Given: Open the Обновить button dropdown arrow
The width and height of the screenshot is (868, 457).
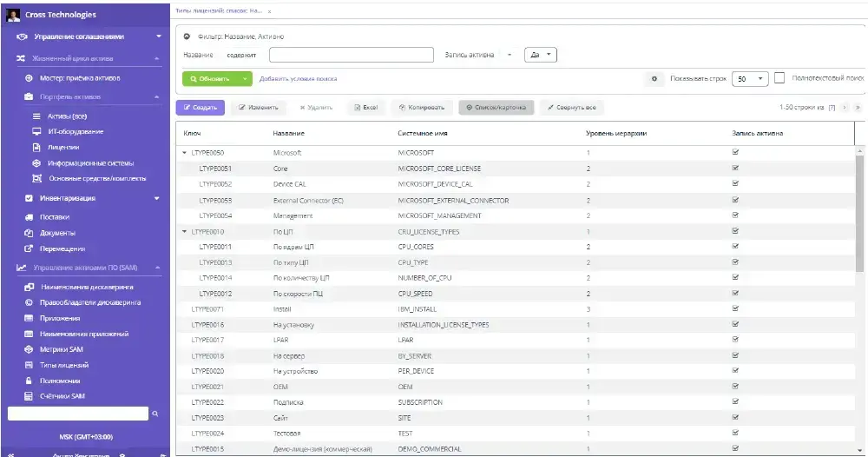Looking at the screenshot, I should pos(244,79).
